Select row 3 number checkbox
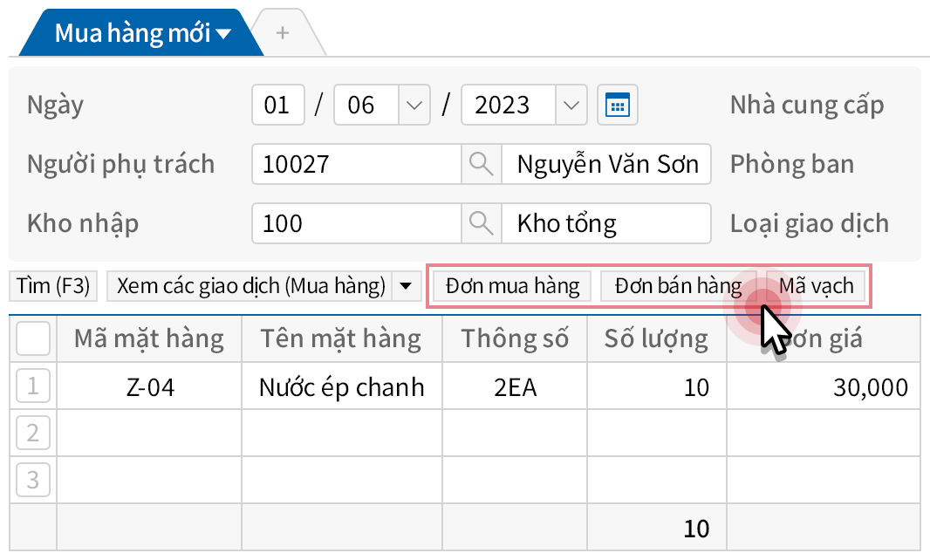The height and width of the screenshot is (560, 930). pos(33,480)
